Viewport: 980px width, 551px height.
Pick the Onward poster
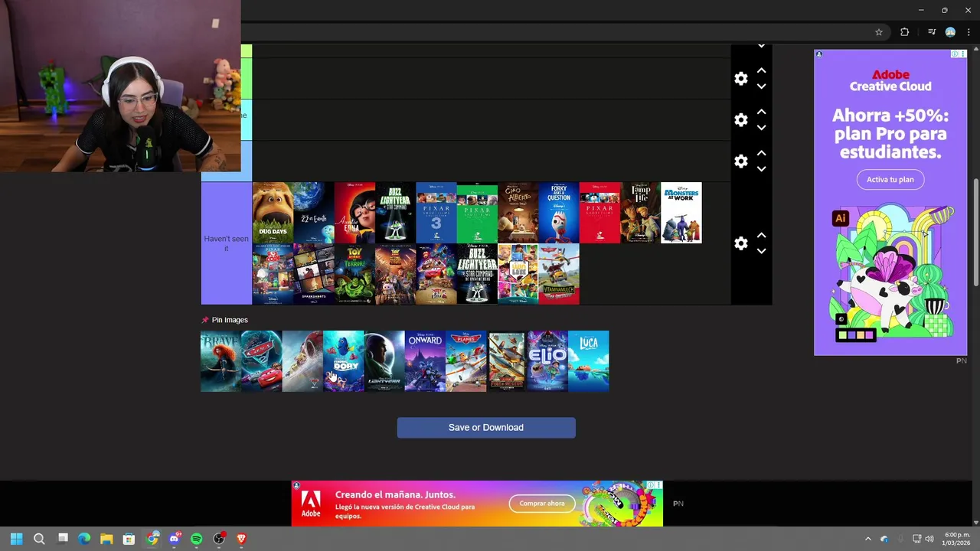pyautogui.click(x=425, y=361)
